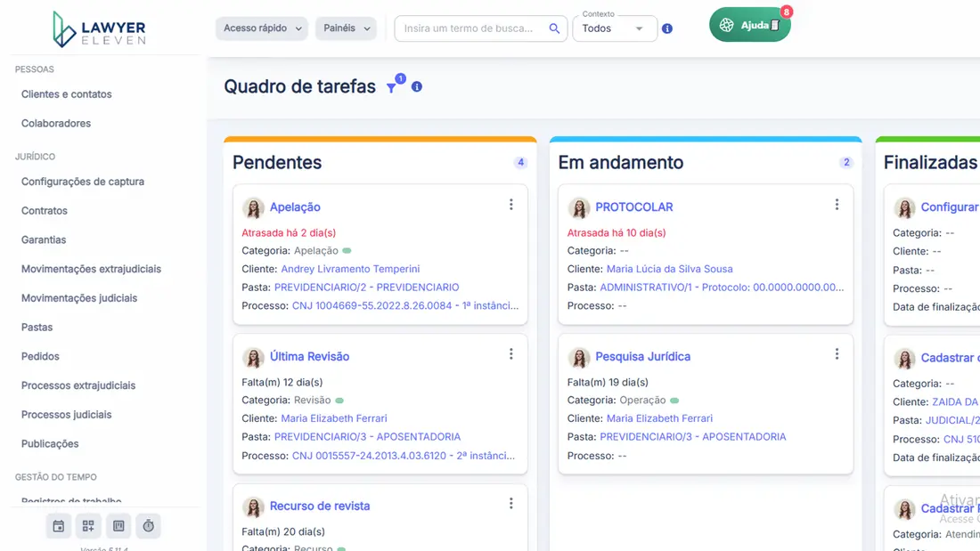Image resolution: width=980 pixels, height=551 pixels.
Task: Open folder PREVIDENCIARIO/2 - PREVIDENCIARIO
Action: coord(367,288)
